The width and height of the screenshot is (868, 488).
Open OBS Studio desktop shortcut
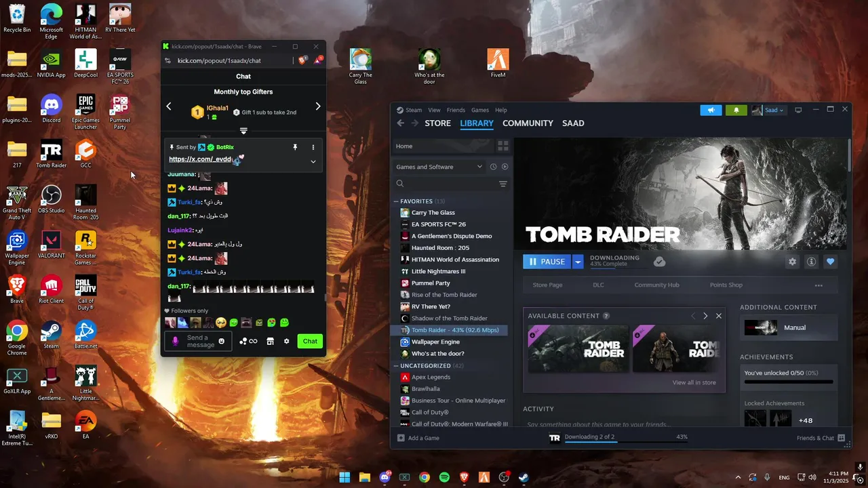coord(52,199)
